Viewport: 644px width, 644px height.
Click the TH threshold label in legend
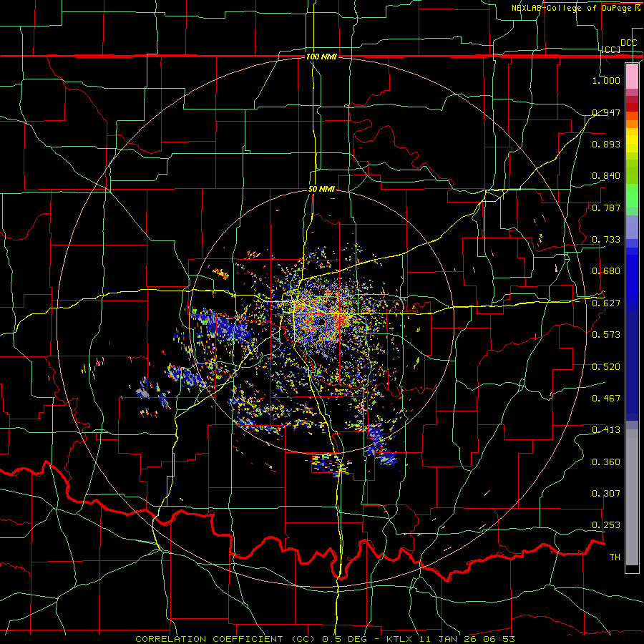coord(615,557)
